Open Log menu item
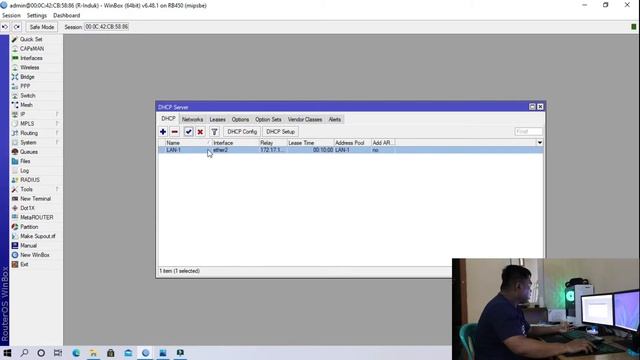The height and width of the screenshot is (360, 640). point(24,171)
